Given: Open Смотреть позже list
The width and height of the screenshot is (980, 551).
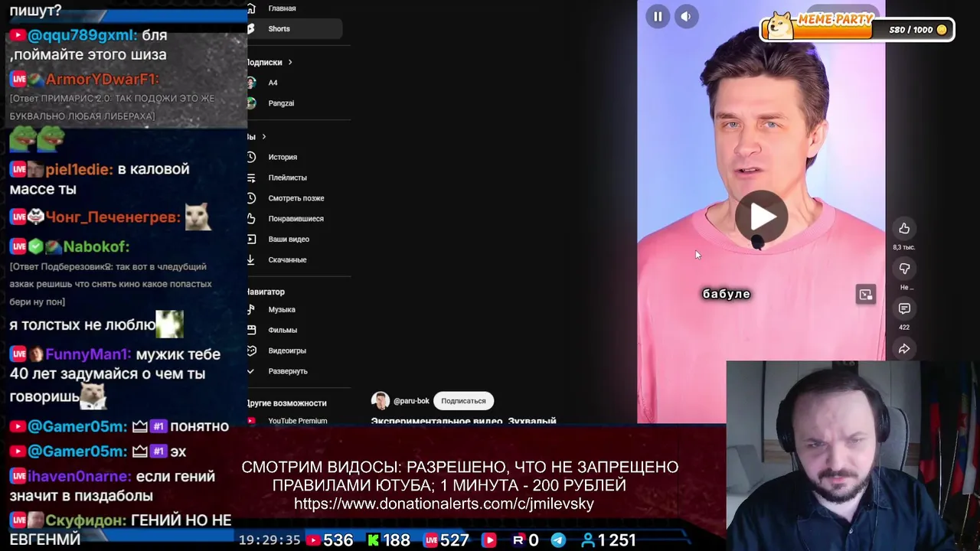Looking at the screenshot, I should (295, 198).
